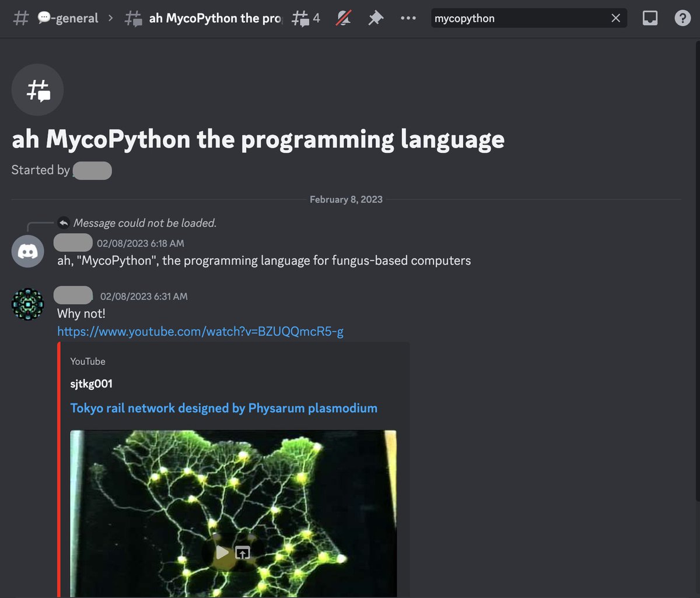Open the inbox icon in the top bar
Screen dimensions: 700x598
[x=650, y=18]
